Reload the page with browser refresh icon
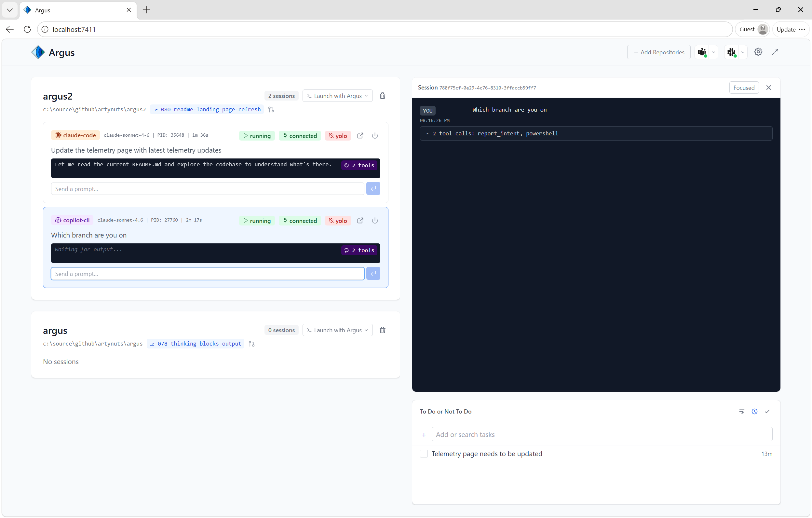Screen dimensions: 812x518 click(28, 29)
